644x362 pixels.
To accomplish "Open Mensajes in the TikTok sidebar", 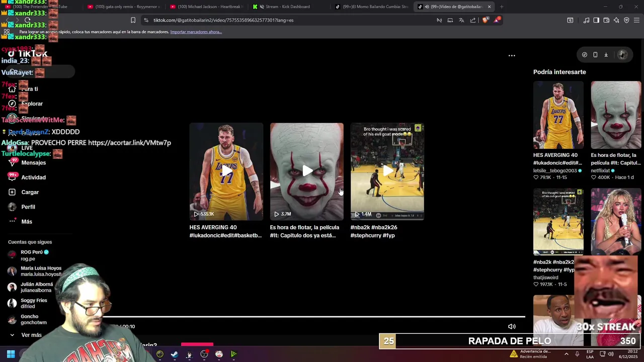I will click(34, 162).
